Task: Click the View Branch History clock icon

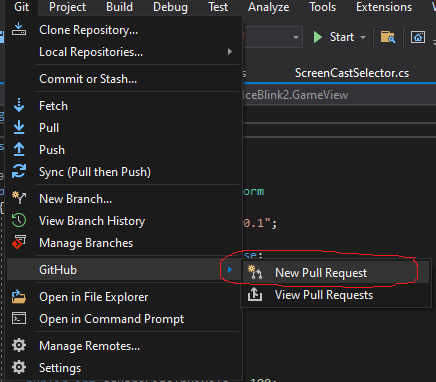Action: click(x=19, y=220)
